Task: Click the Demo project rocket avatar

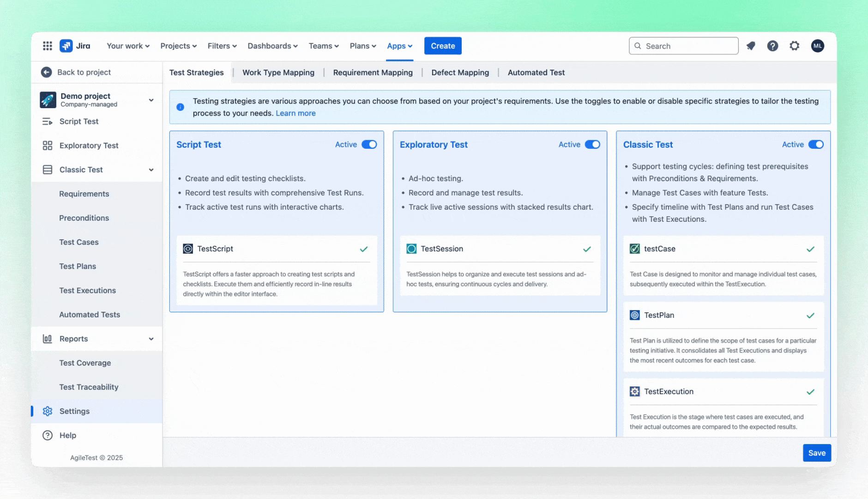Action: click(48, 99)
